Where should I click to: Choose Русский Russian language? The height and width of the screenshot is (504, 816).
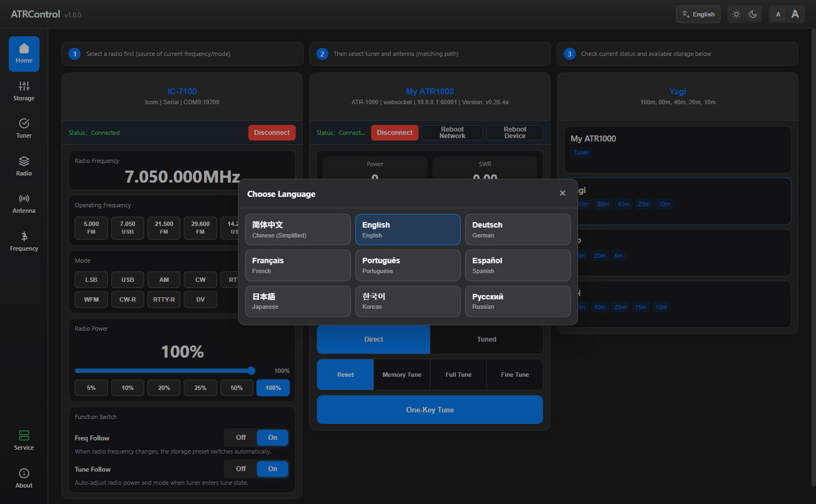pos(518,301)
